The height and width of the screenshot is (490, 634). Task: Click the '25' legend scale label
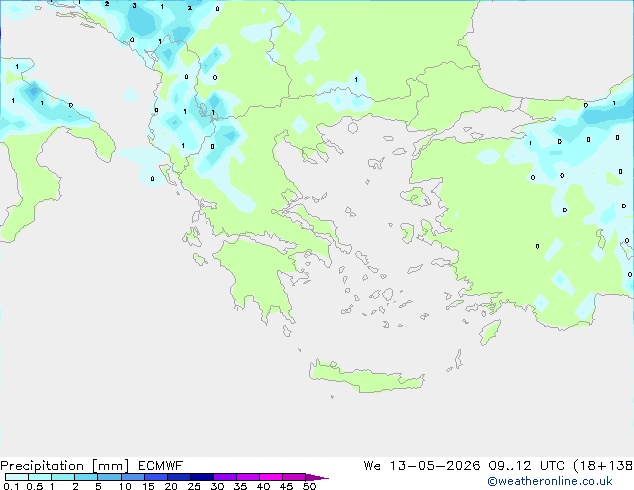pyautogui.click(x=194, y=486)
